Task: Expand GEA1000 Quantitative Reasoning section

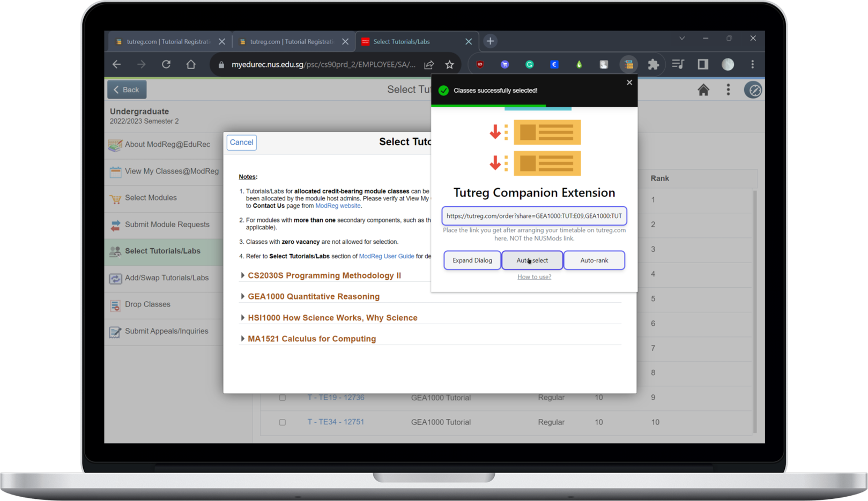Action: click(x=313, y=296)
